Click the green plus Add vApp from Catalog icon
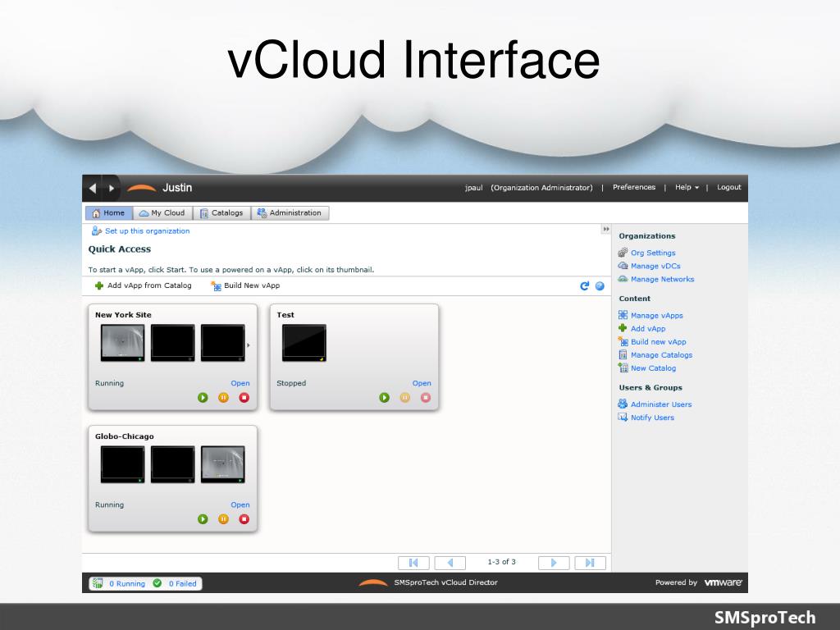Viewport: 840px width, 630px height. tap(99, 285)
